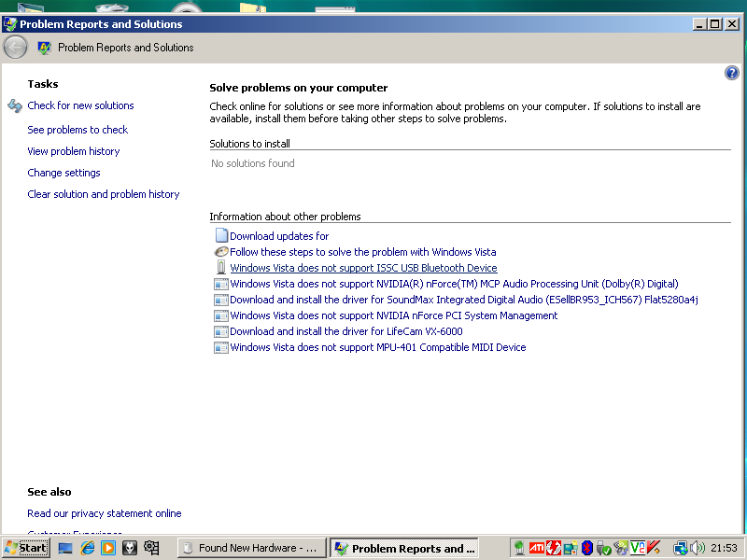Open Follow these steps to solve the problem link
This screenshot has height=560, width=747.
(363, 252)
